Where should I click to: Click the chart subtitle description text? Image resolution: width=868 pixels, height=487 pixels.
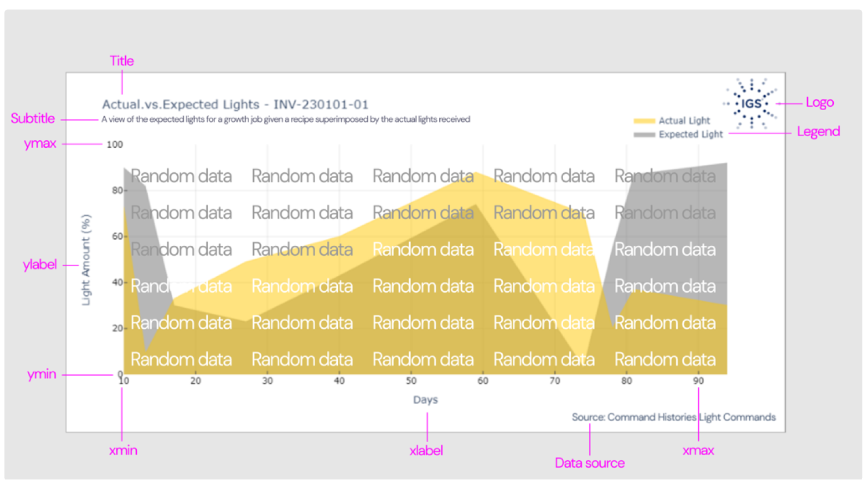click(286, 119)
